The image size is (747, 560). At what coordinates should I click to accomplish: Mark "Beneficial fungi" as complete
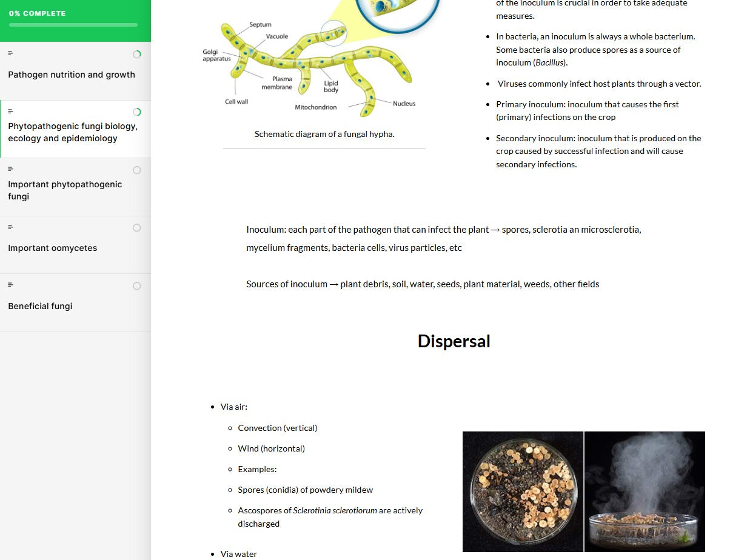point(137,285)
